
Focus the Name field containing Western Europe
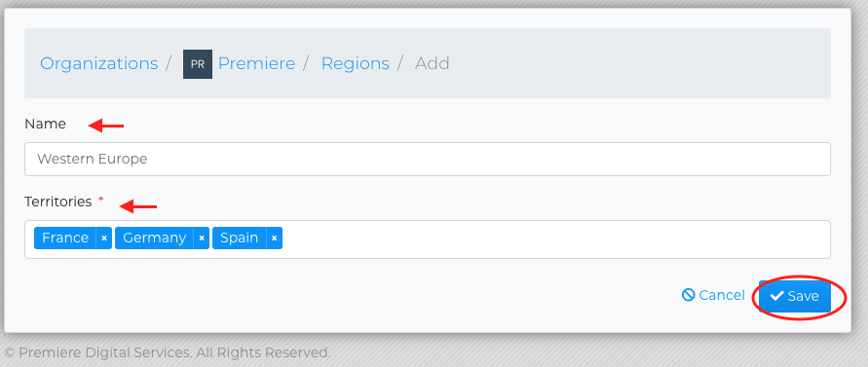point(428,160)
